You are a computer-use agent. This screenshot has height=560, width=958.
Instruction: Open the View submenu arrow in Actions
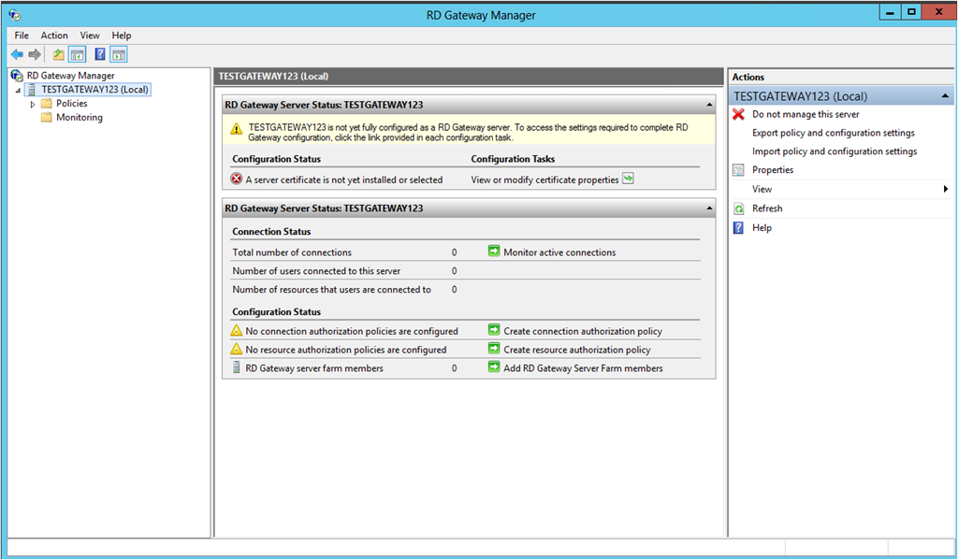coord(946,189)
